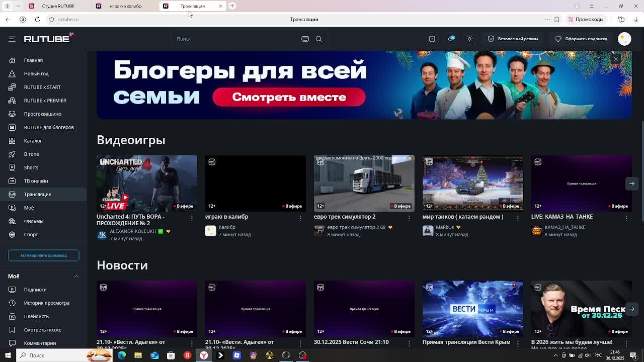Close the Блогеры для всей семьи banner

615,59
